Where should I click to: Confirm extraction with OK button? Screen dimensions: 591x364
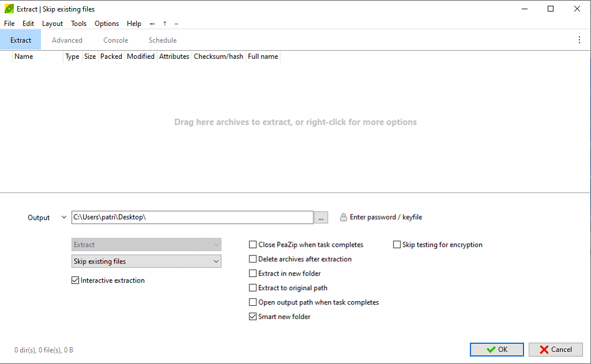click(497, 350)
